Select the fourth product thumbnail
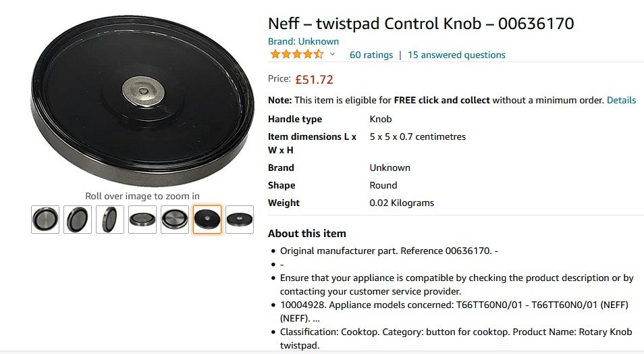 [142, 220]
